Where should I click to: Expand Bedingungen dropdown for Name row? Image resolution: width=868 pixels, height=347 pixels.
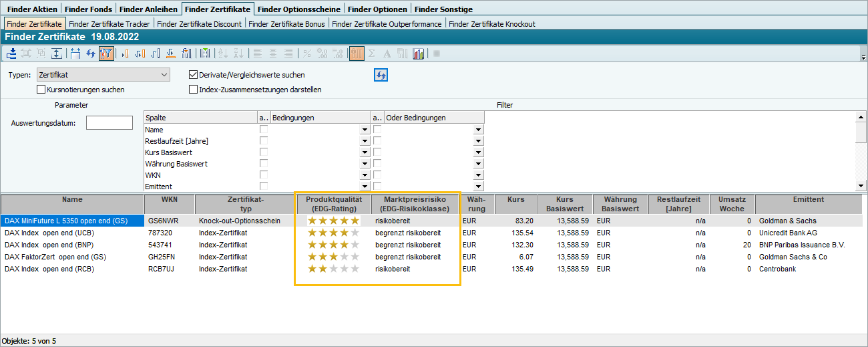pyautogui.click(x=365, y=130)
